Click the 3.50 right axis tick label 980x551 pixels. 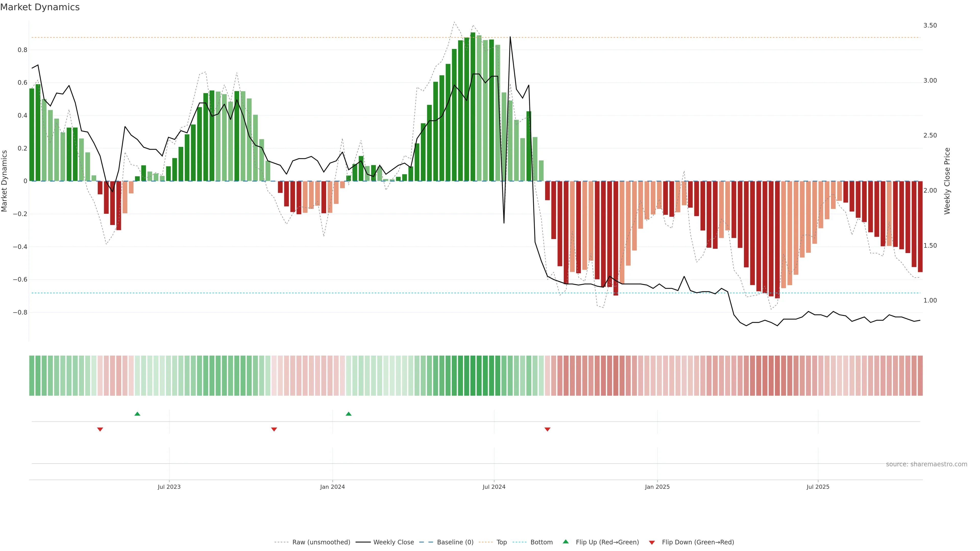pyautogui.click(x=930, y=26)
